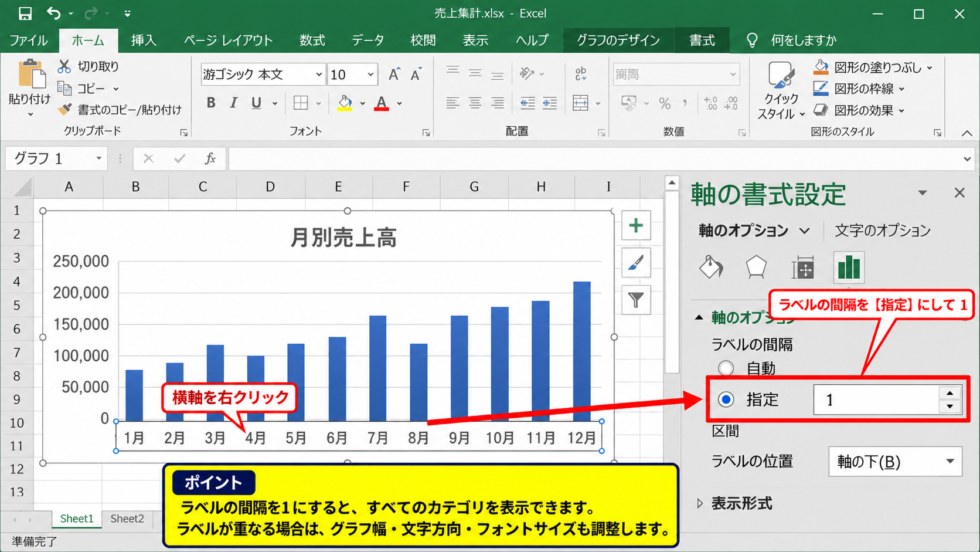
Task: Open Size & Properties tab in pane
Action: click(802, 269)
